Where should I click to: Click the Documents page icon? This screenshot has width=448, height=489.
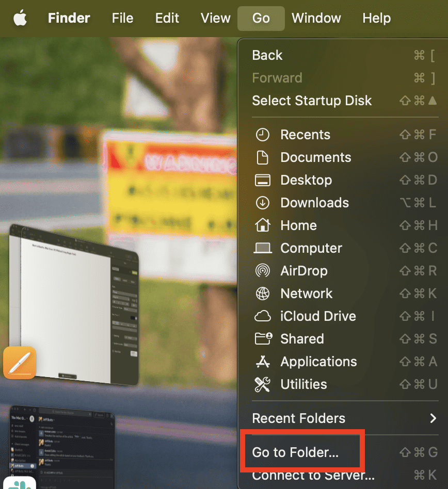pyautogui.click(x=263, y=157)
